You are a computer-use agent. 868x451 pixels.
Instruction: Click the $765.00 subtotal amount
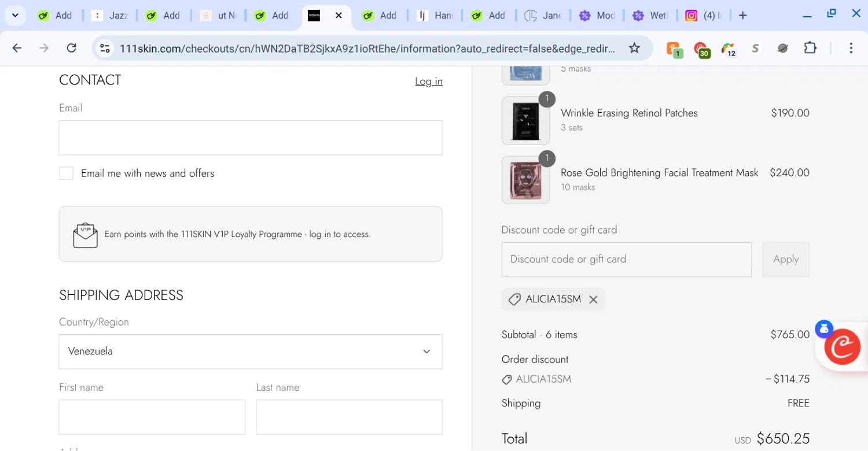[790, 335]
